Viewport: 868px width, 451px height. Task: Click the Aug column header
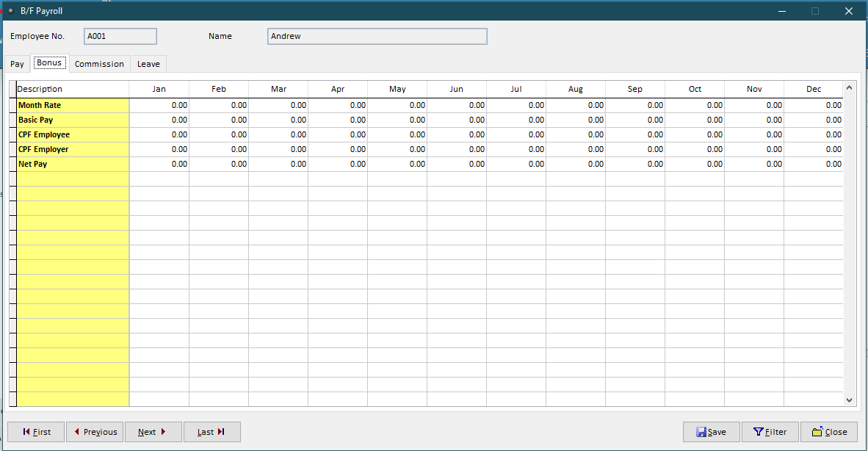(x=576, y=89)
